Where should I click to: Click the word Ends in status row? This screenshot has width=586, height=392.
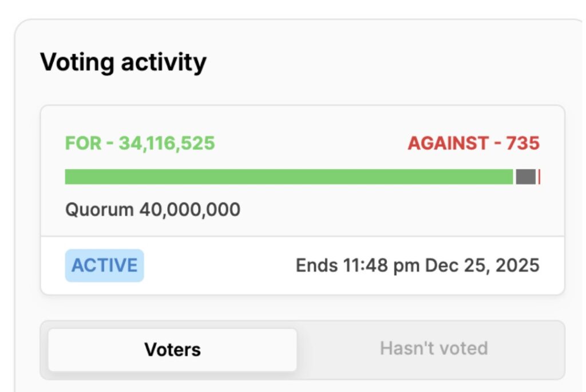coord(316,266)
